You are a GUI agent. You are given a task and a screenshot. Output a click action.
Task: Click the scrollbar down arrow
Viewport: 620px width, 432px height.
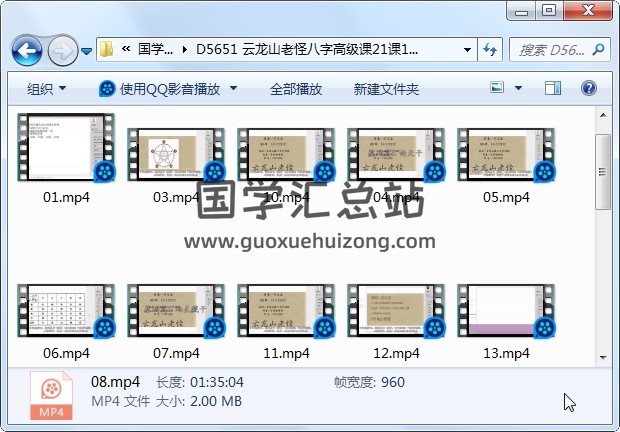(603, 357)
